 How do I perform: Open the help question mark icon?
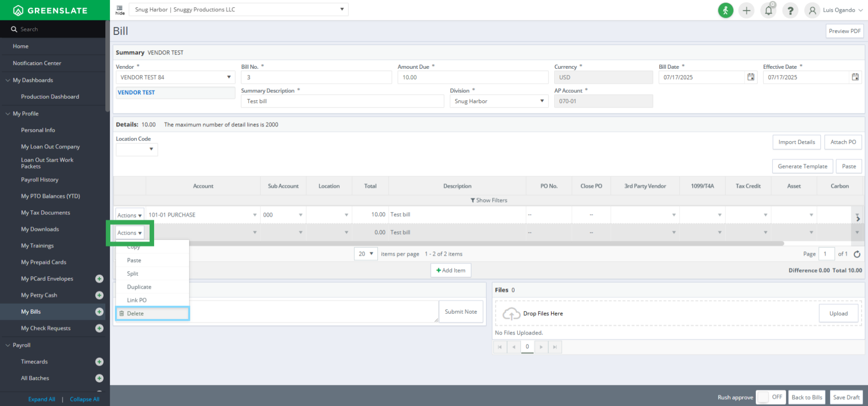(x=790, y=10)
